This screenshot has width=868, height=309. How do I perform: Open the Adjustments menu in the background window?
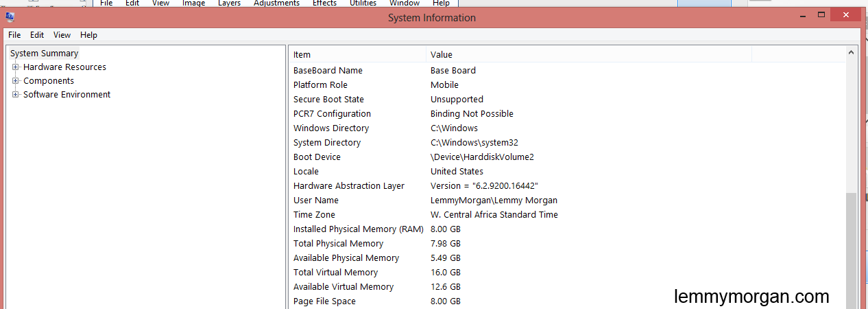276,3
